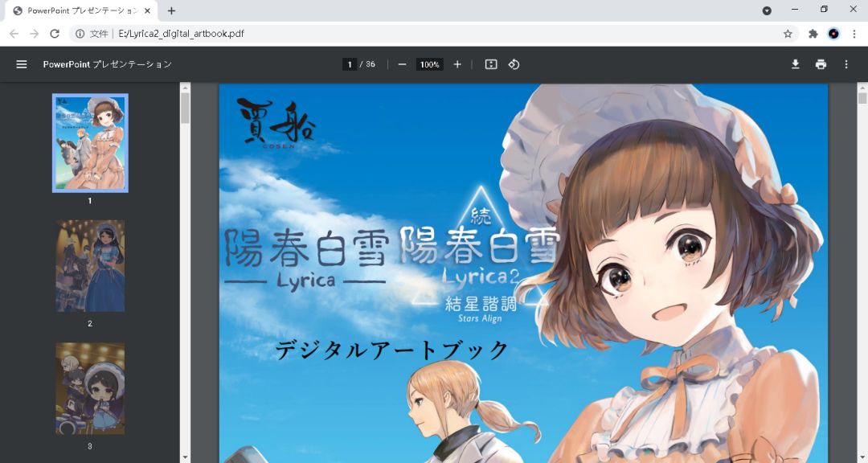Viewport: 868px width, 463px height.
Task: Go back to previous page
Action: click(14, 34)
